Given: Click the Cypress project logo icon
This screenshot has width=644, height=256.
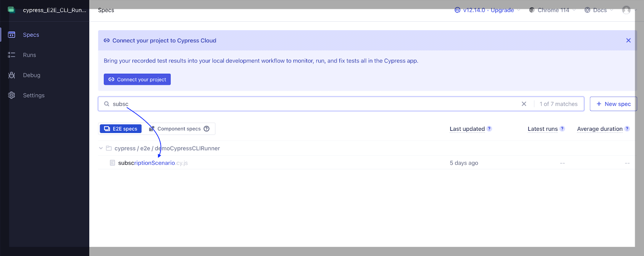Looking at the screenshot, I should tap(11, 10).
